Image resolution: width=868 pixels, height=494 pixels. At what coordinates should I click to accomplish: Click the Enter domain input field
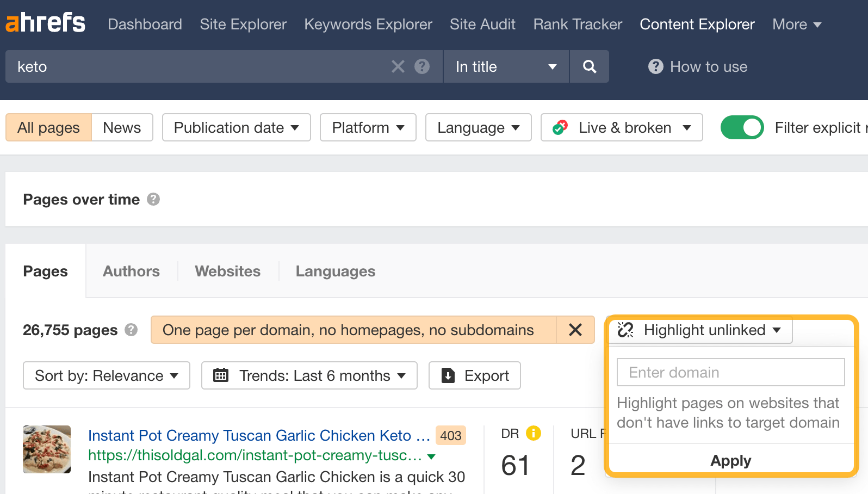coord(730,372)
